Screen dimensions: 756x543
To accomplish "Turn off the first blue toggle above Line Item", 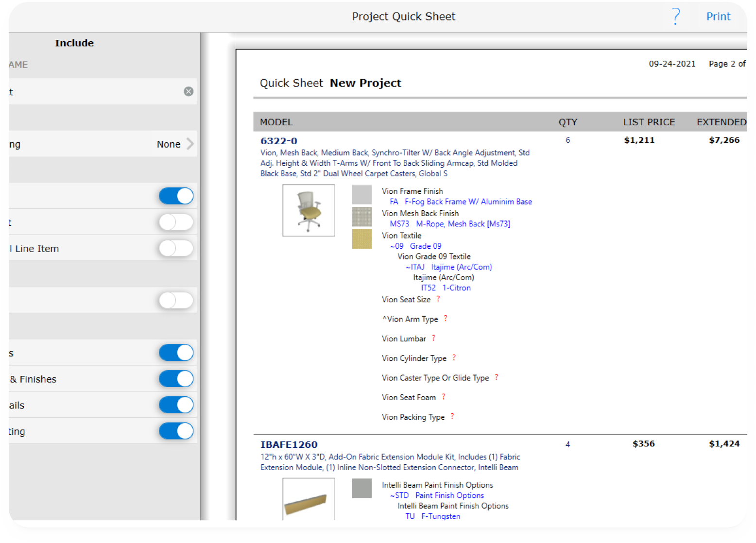I will pyautogui.click(x=176, y=196).
